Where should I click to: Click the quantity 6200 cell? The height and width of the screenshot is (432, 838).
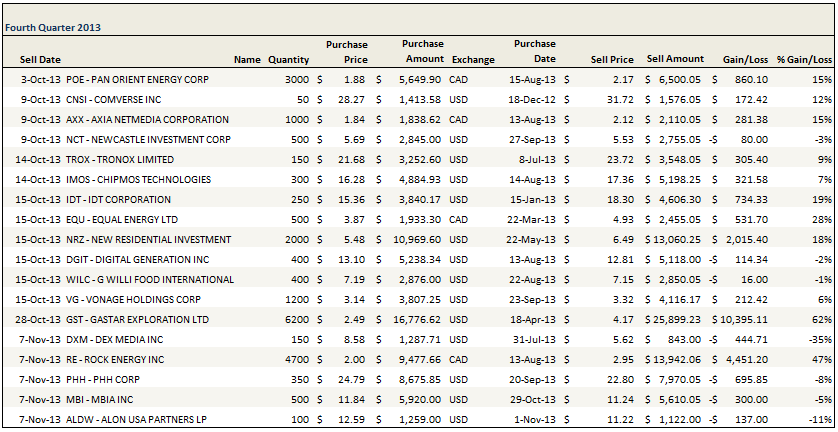point(294,320)
